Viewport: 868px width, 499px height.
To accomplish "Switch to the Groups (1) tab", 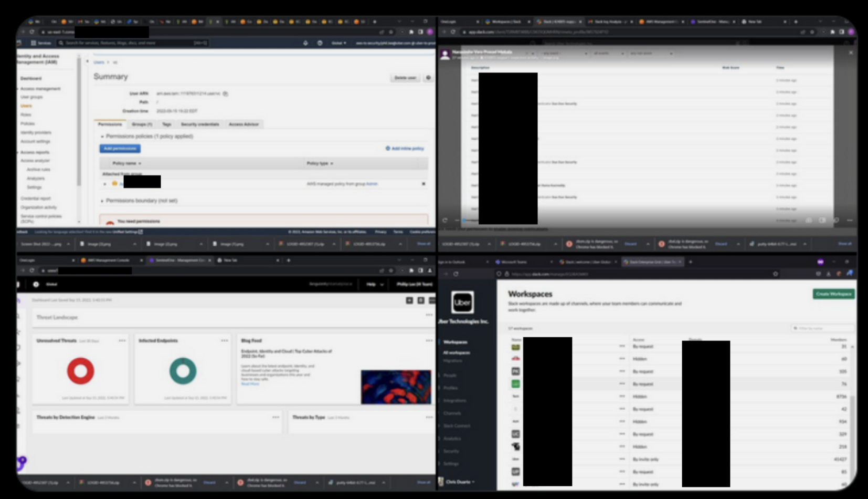I will 142,124.
